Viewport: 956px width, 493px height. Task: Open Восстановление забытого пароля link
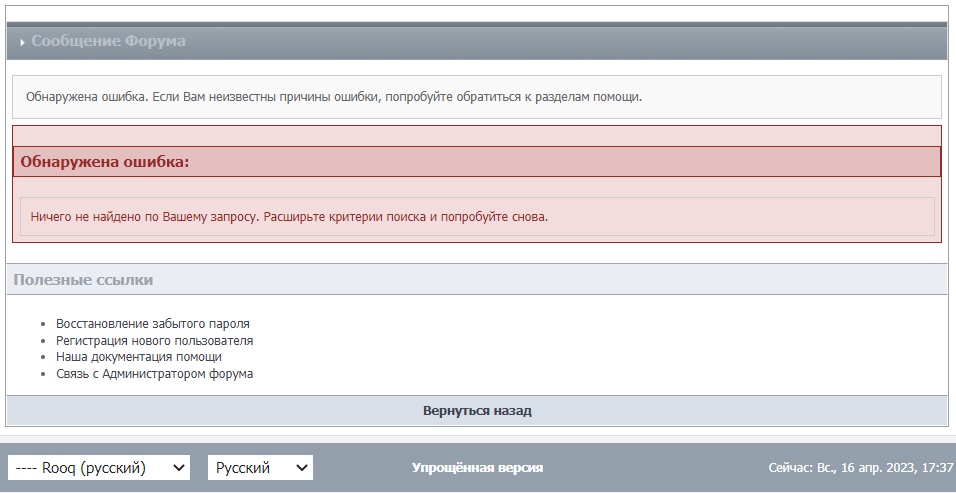152,324
